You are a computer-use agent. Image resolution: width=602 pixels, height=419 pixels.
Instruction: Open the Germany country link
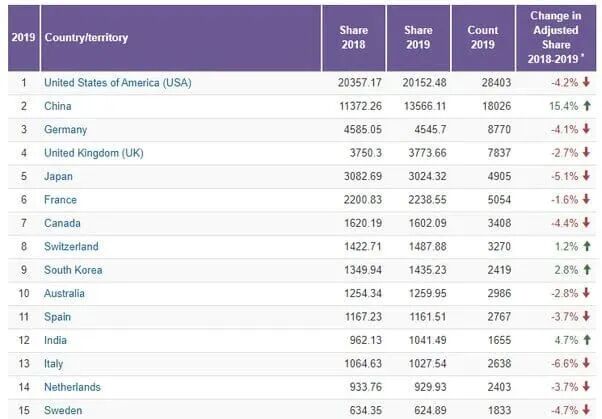[66, 129]
